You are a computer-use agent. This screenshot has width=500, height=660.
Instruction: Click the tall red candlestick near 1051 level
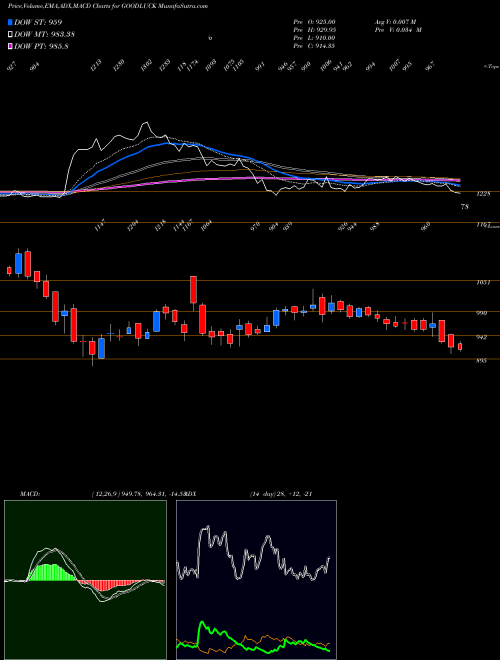click(x=193, y=290)
